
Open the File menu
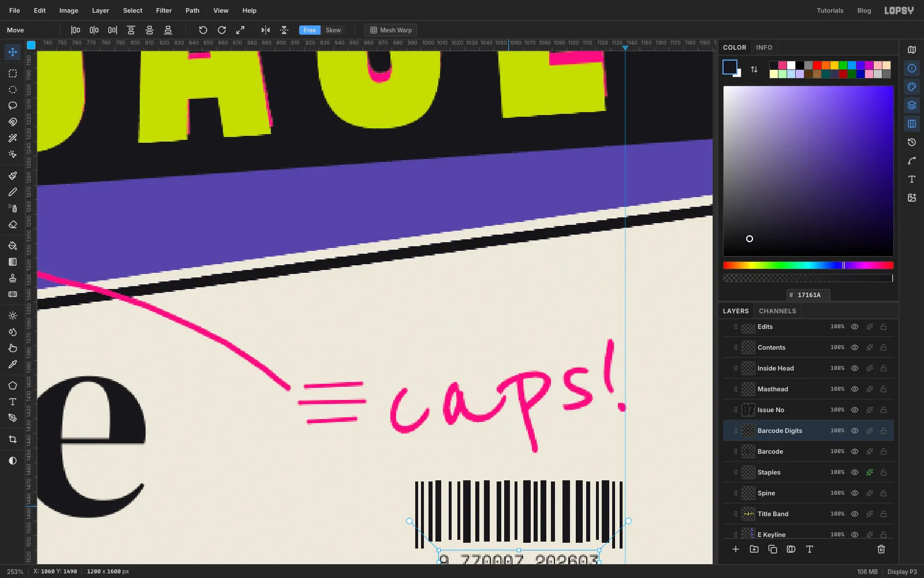point(14,10)
